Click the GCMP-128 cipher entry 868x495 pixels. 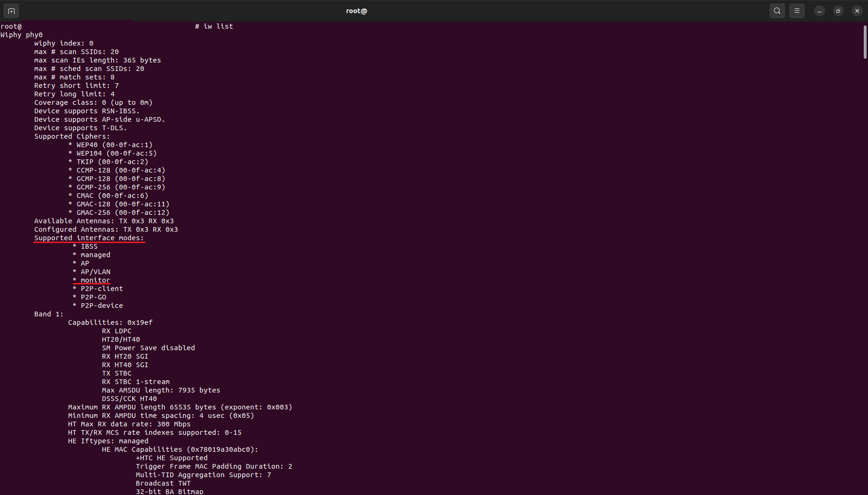(117, 179)
